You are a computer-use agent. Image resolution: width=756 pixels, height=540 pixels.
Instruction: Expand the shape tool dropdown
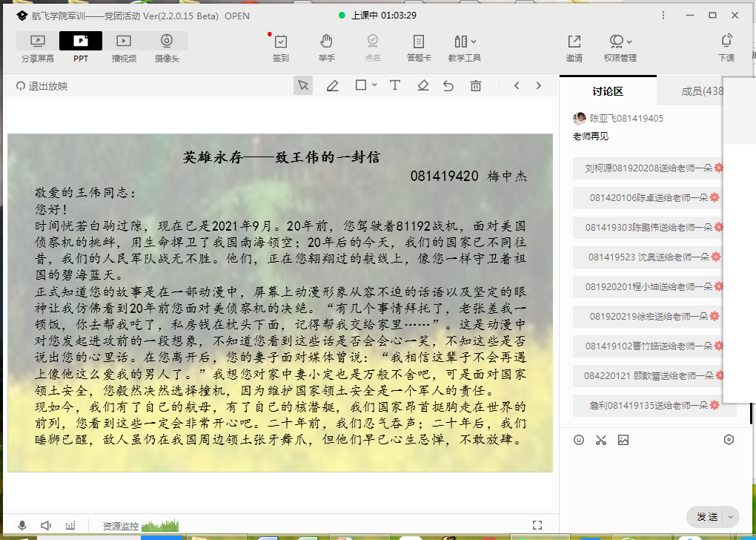coord(374,86)
